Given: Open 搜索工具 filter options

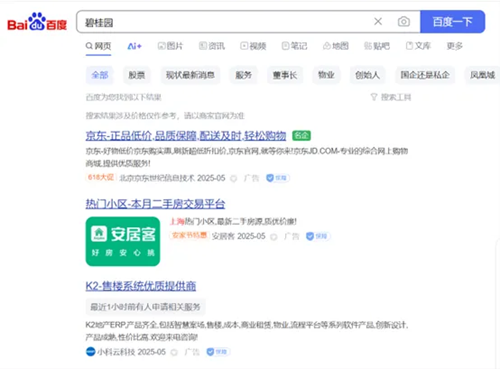Looking at the screenshot, I should [x=391, y=97].
